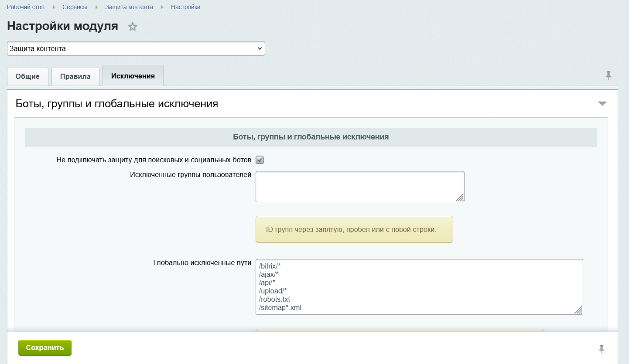
Task: Switch to the Общие tab
Action: (x=27, y=76)
